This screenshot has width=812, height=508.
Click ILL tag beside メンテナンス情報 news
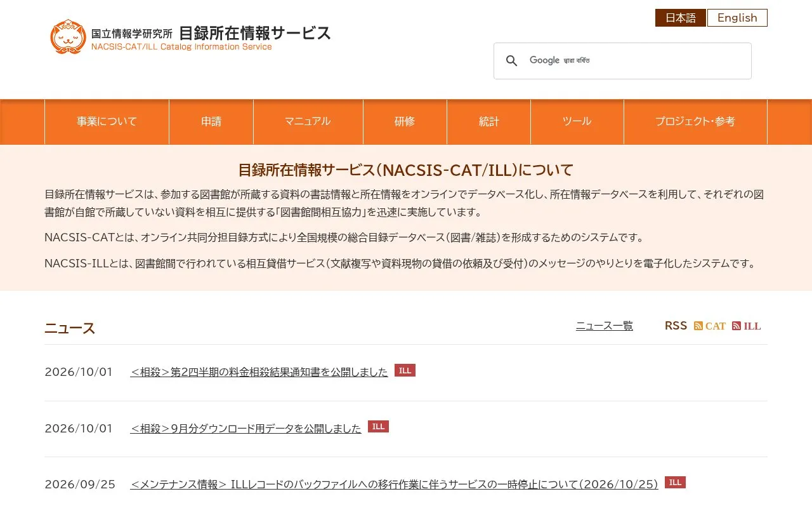click(675, 482)
